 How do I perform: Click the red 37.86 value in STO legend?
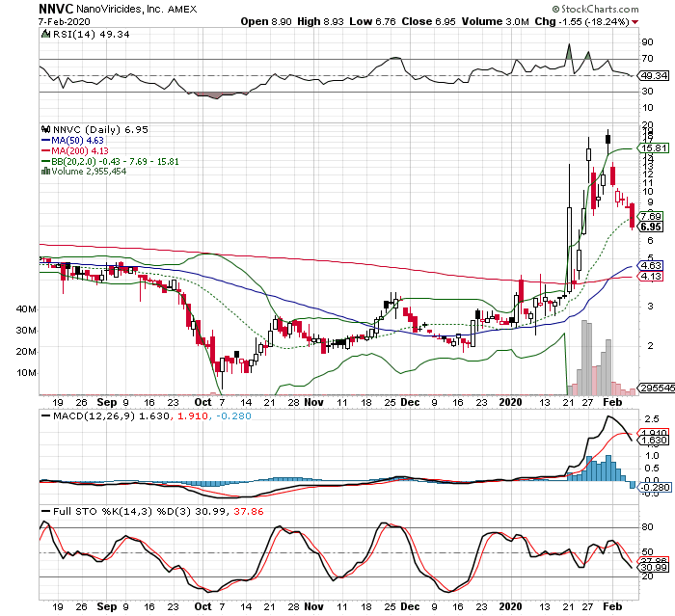coord(249,511)
